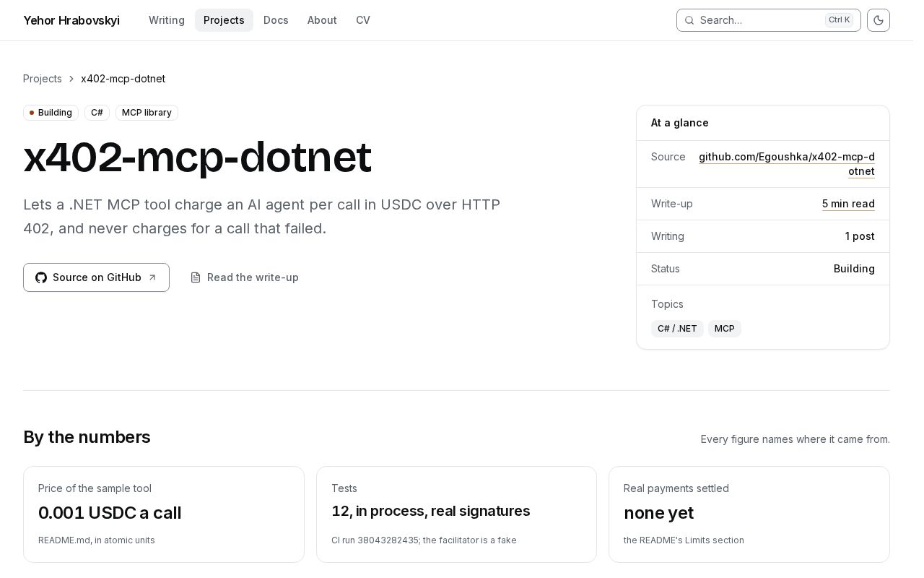Click README.md, in atomic units note
Image resolution: width=924 pixels, height=578 pixels.
click(x=97, y=540)
